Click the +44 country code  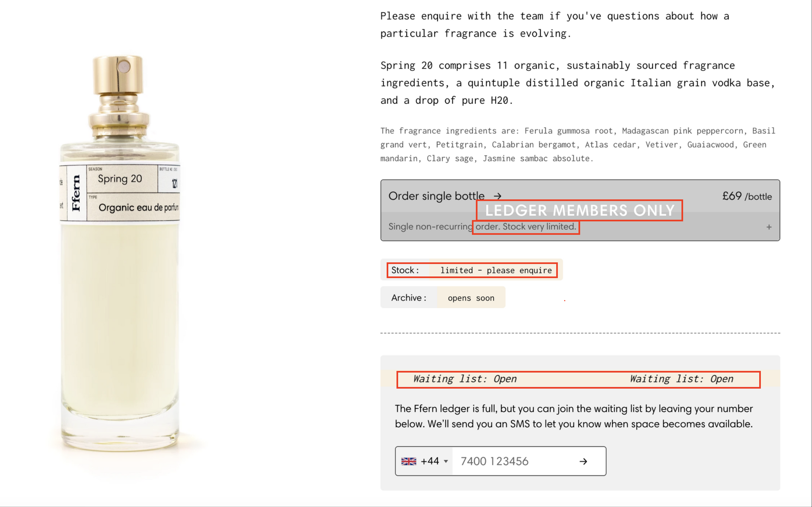(430, 461)
